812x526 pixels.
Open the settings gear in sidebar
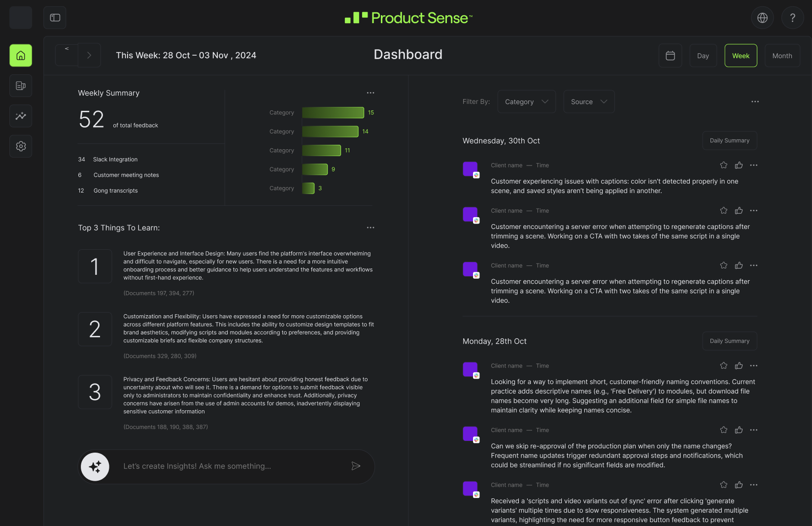coord(21,146)
